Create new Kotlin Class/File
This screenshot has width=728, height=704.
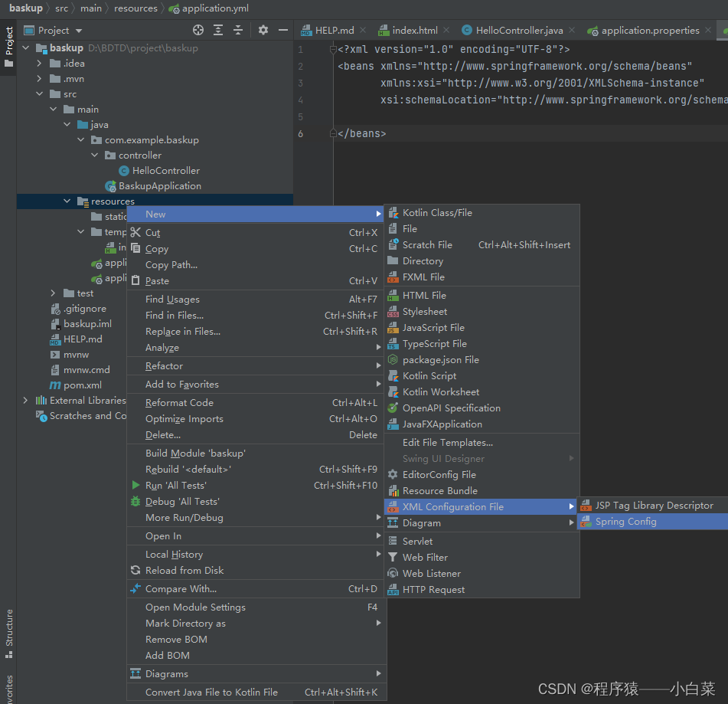[482, 213]
